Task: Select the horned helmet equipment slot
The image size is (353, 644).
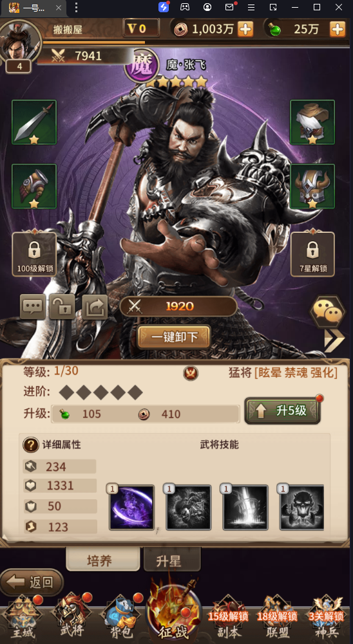Action: [x=312, y=186]
